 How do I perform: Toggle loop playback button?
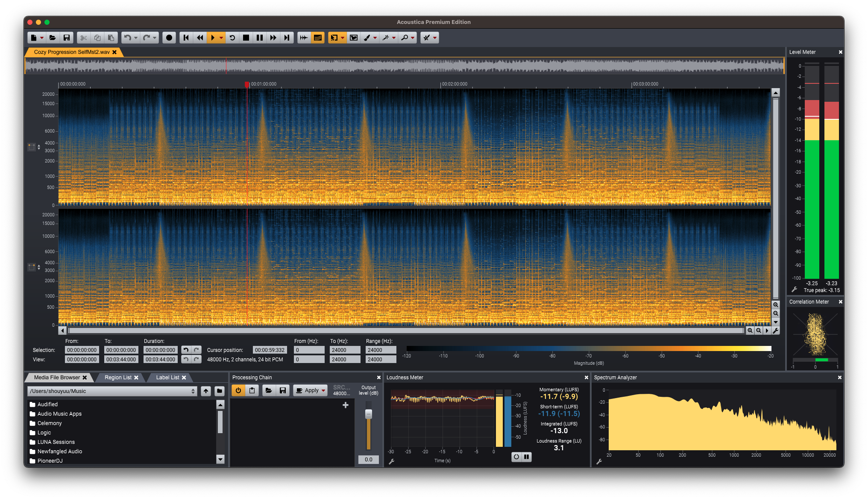pyautogui.click(x=232, y=38)
